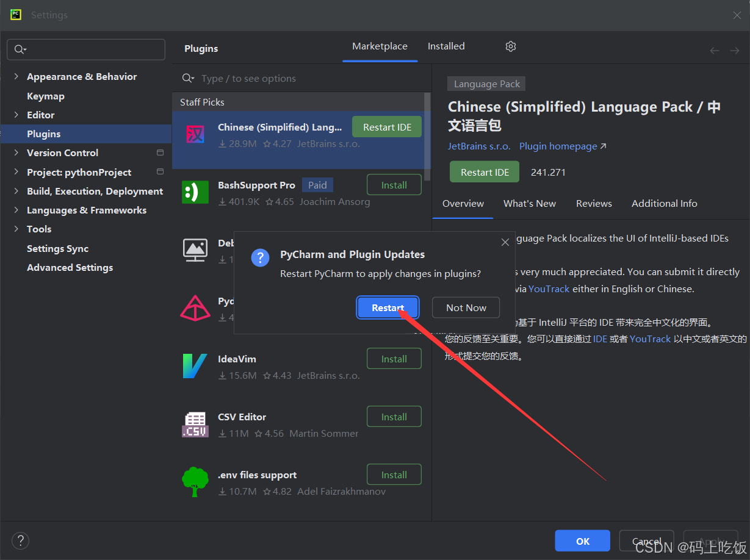Click the pink pyramid plugin icon
This screenshot has height=560, width=750.
pyautogui.click(x=195, y=308)
